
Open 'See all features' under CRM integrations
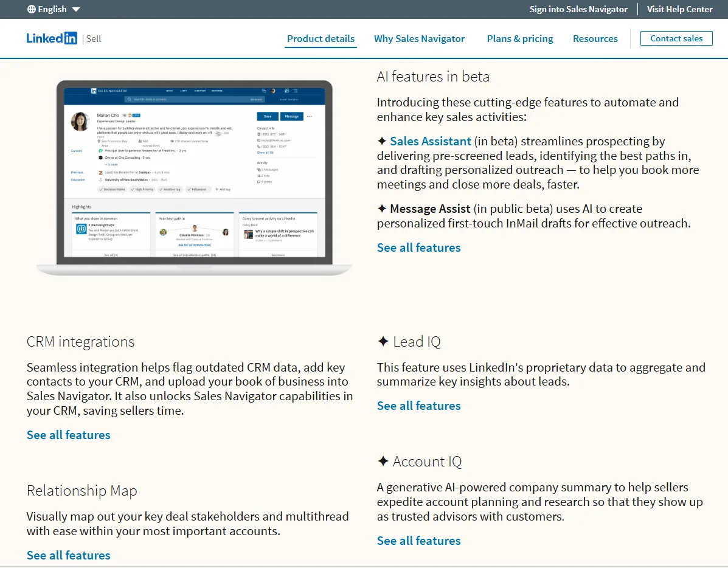(x=69, y=435)
